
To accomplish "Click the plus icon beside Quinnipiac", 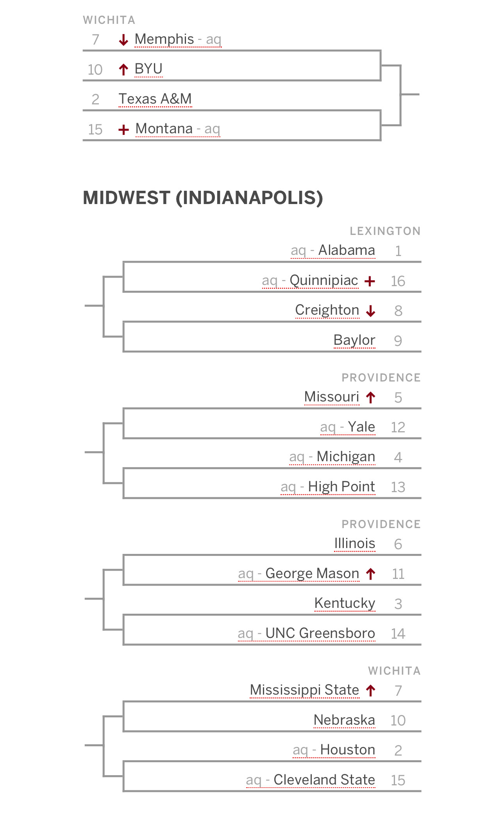I will [370, 281].
